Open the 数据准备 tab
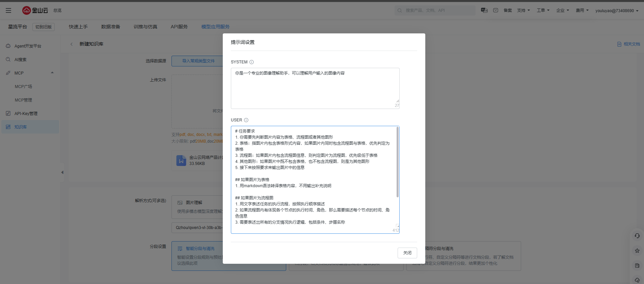644x284 pixels. (x=110, y=27)
